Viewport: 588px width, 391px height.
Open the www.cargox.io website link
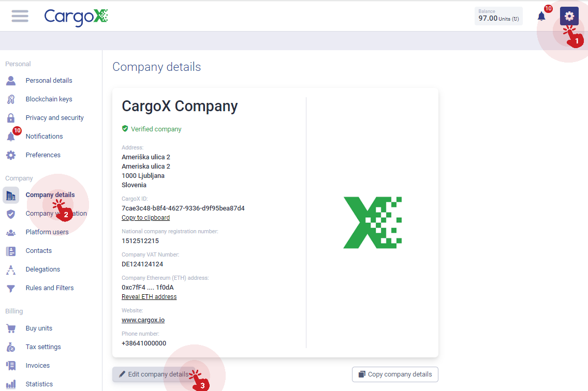143,320
